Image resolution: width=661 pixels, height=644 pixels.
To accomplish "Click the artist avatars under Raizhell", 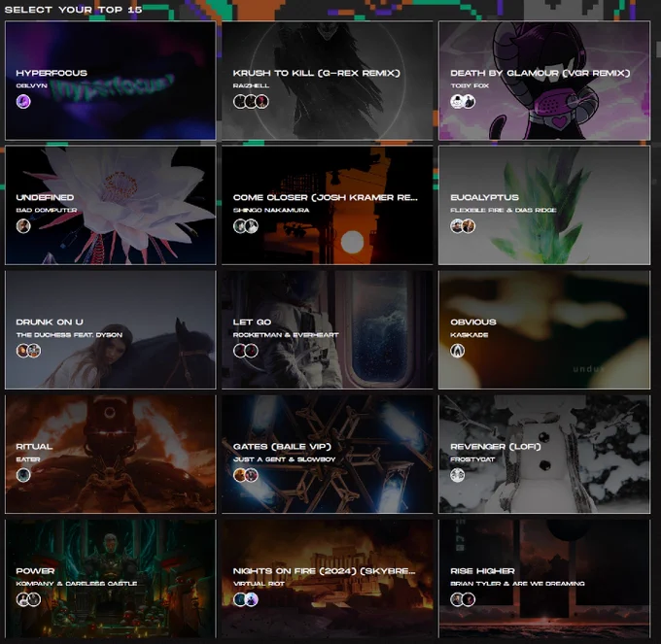I will (x=251, y=102).
